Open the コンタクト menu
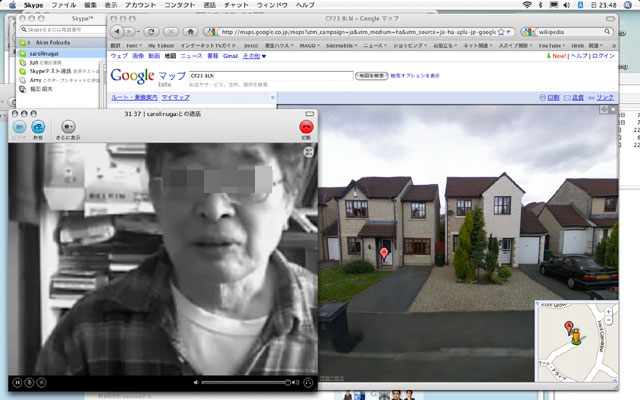Screen dimensions: 640x400 (180, 5)
